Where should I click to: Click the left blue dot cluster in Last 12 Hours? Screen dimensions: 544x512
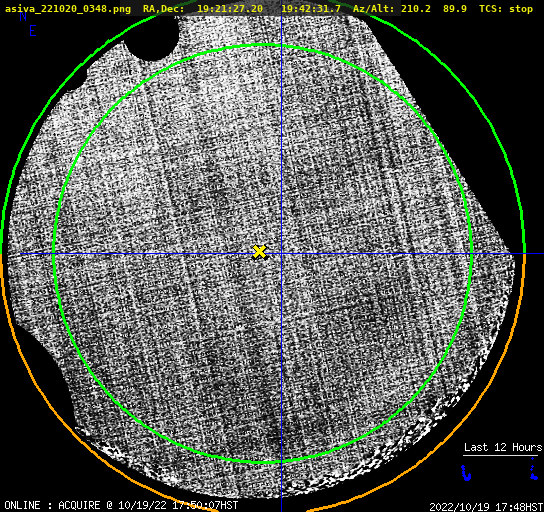[x=466, y=473]
